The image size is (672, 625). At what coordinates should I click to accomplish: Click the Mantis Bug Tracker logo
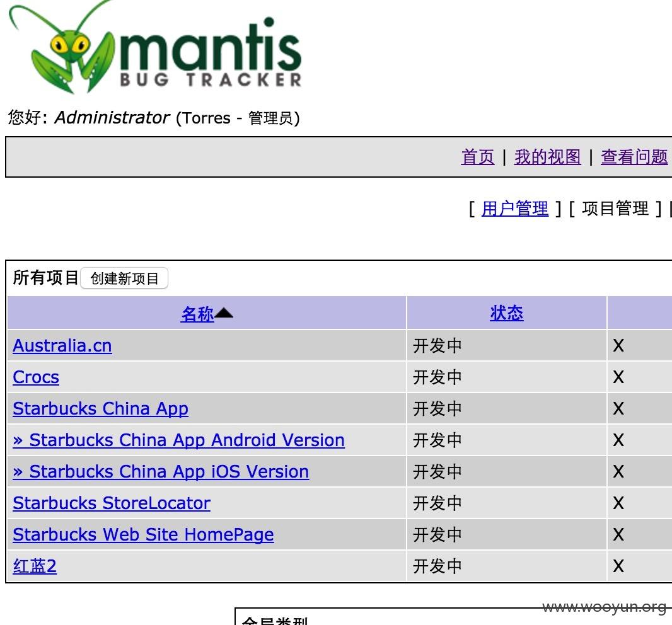pyautogui.click(x=155, y=47)
